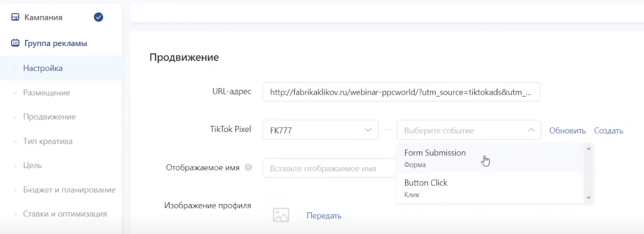Viewport: 644px width, 234px height.
Task: Jump to Тип креатива section
Action: (x=48, y=141)
